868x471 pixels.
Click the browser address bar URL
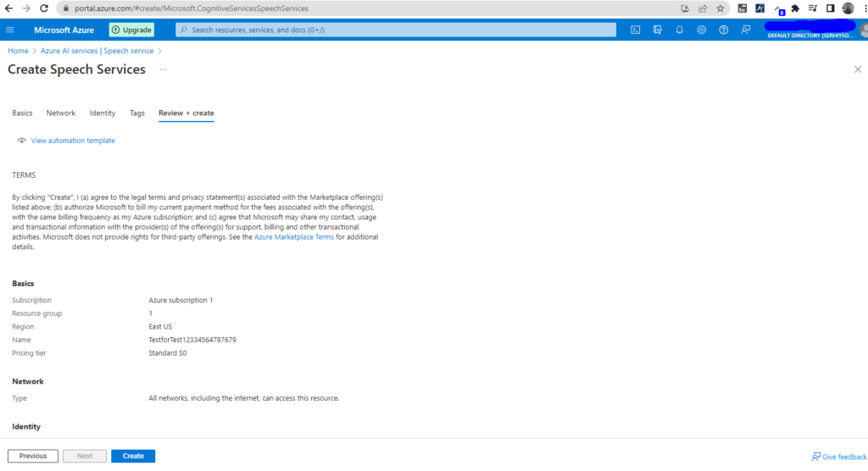192,8
